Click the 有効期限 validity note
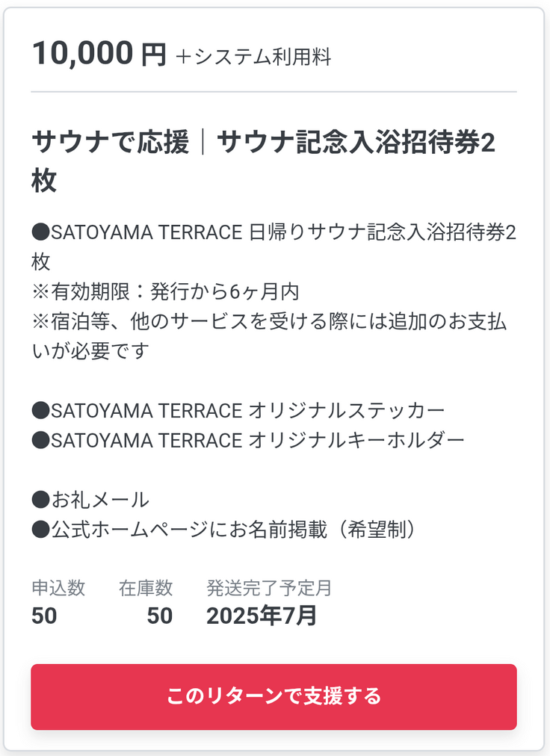550x756 pixels. [x=165, y=291]
